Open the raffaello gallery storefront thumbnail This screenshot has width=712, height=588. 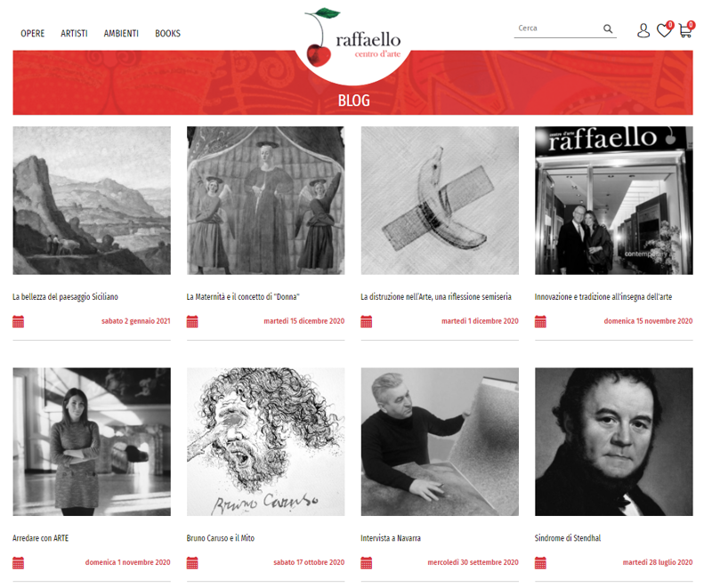point(614,200)
